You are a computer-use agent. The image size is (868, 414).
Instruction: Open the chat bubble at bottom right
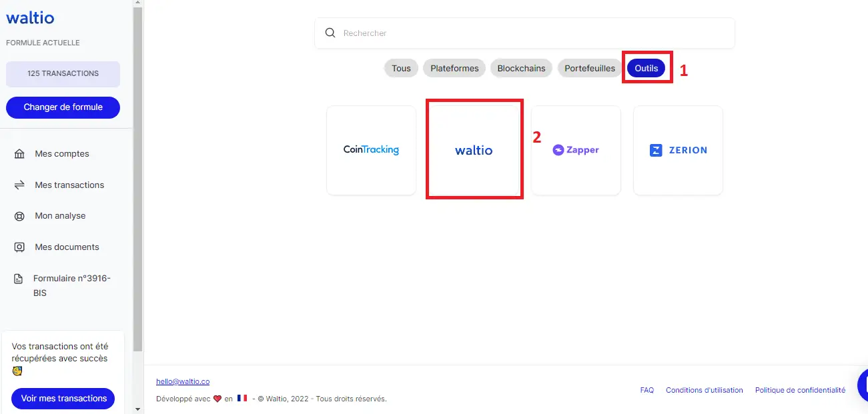[861, 385]
